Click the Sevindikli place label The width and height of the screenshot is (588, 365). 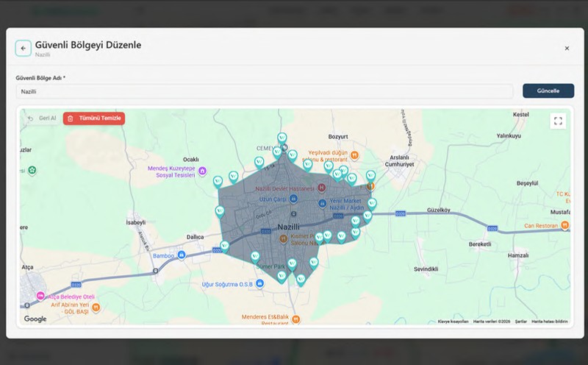pyautogui.click(x=426, y=269)
